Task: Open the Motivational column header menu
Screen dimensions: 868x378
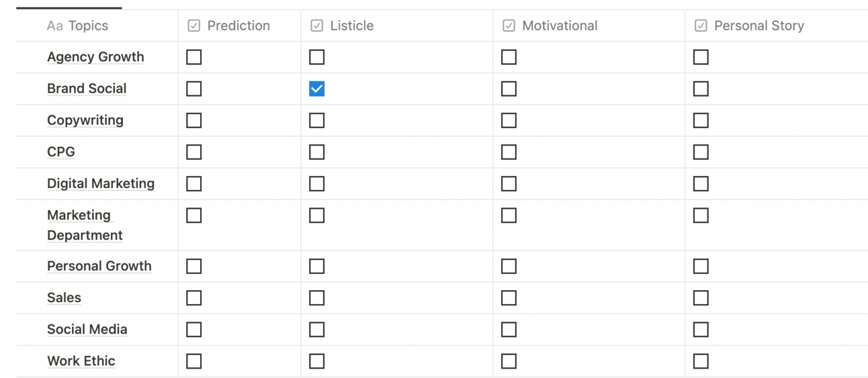Action: [x=559, y=26]
